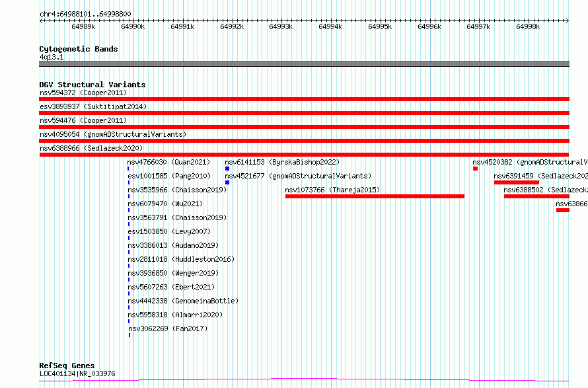Select the red bar under nsv594372
Viewport: 588px width, 388px height.
point(304,99)
